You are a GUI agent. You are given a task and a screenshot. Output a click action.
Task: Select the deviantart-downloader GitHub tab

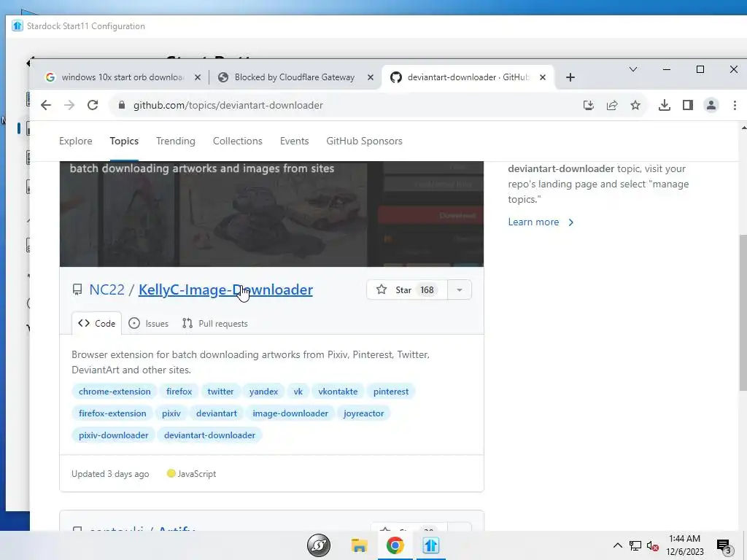click(x=467, y=77)
